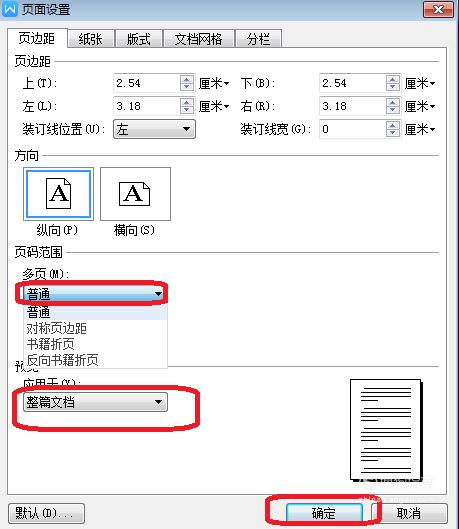The height and width of the screenshot is (529, 459).
Task: Open the 厘米 unit dropdown for right margin
Action: 420,106
